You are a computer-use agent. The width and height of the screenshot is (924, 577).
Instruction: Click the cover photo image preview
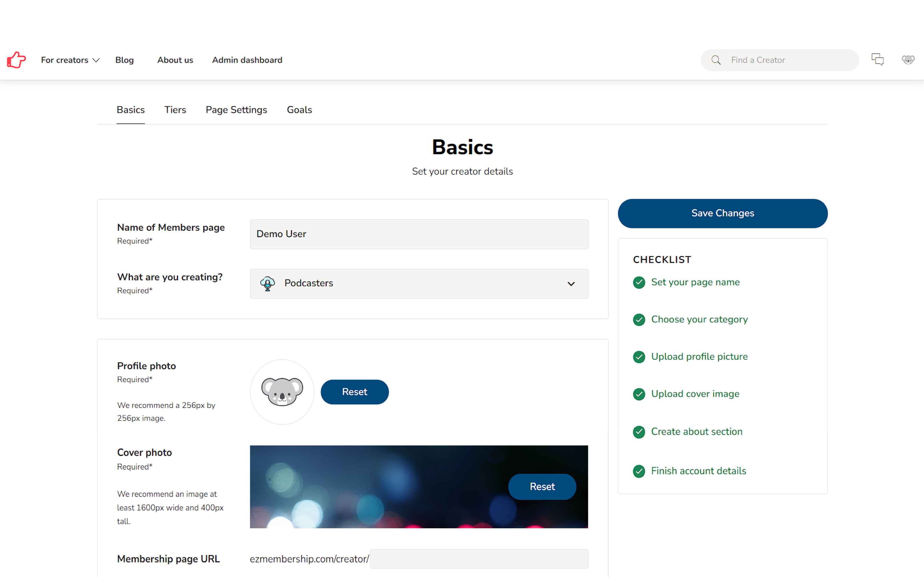(x=419, y=487)
